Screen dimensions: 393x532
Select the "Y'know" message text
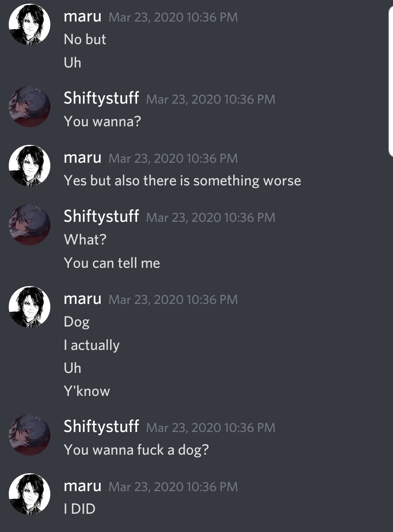click(87, 391)
